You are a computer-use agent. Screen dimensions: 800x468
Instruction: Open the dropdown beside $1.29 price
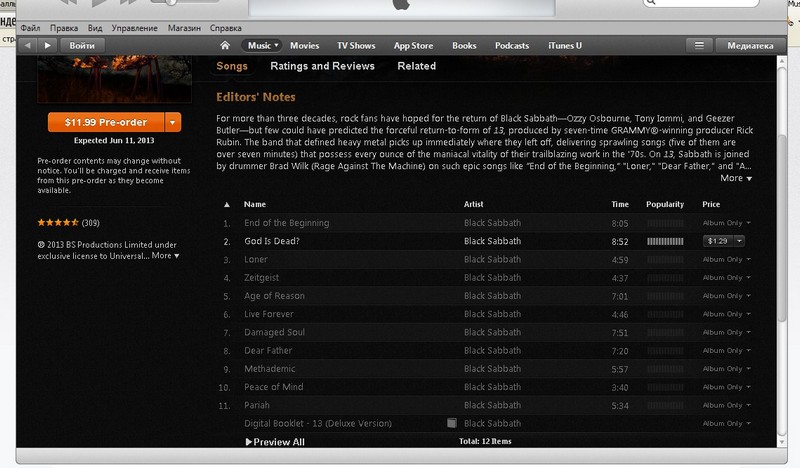[x=739, y=241]
